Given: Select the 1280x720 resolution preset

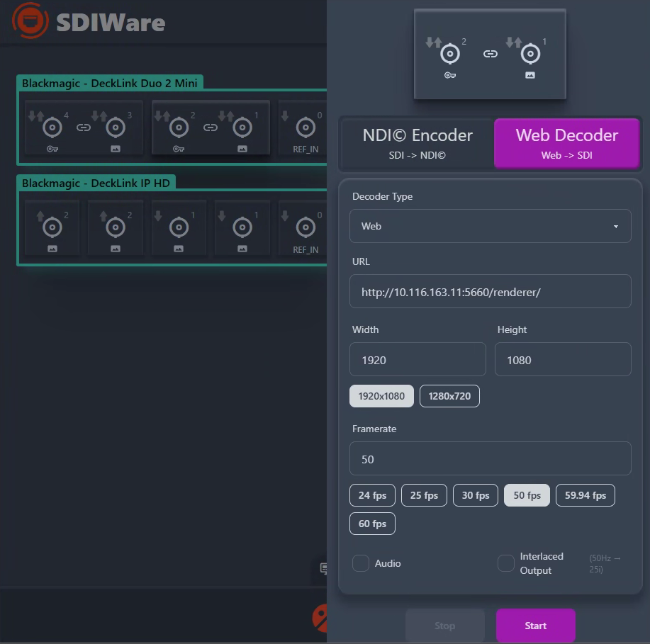Looking at the screenshot, I should click(449, 396).
